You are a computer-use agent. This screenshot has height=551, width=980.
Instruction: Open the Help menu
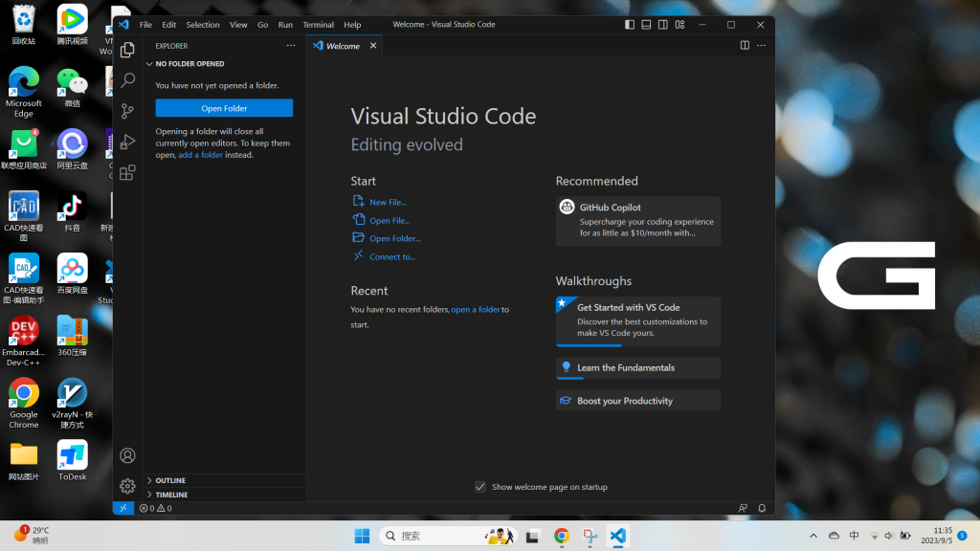352,24
